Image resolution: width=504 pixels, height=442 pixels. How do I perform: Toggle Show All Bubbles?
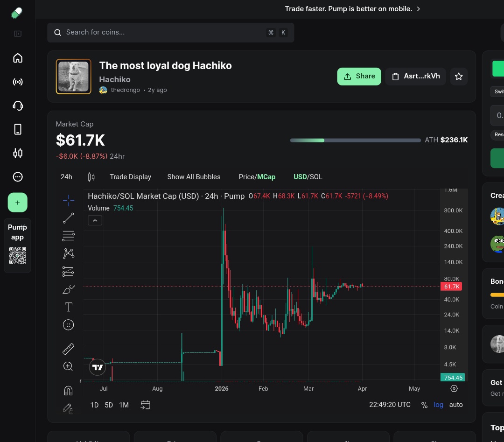click(194, 177)
